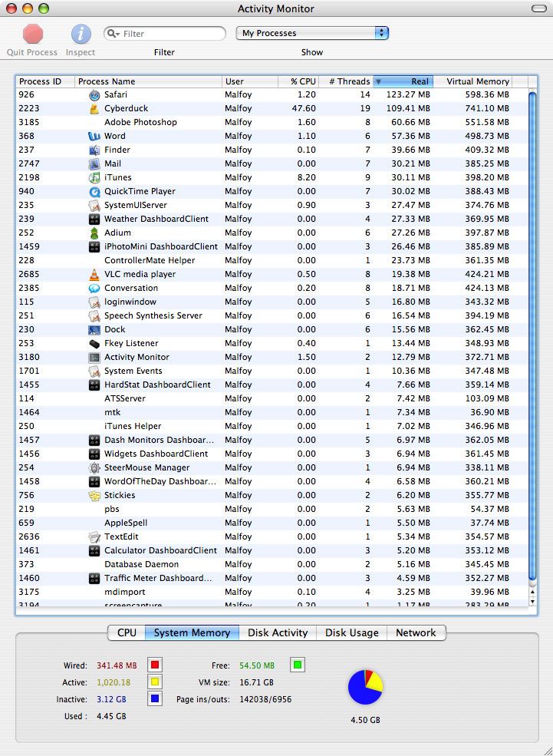Sort by % CPU column header
The width and height of the screenshot is (553, 756).
298,81
